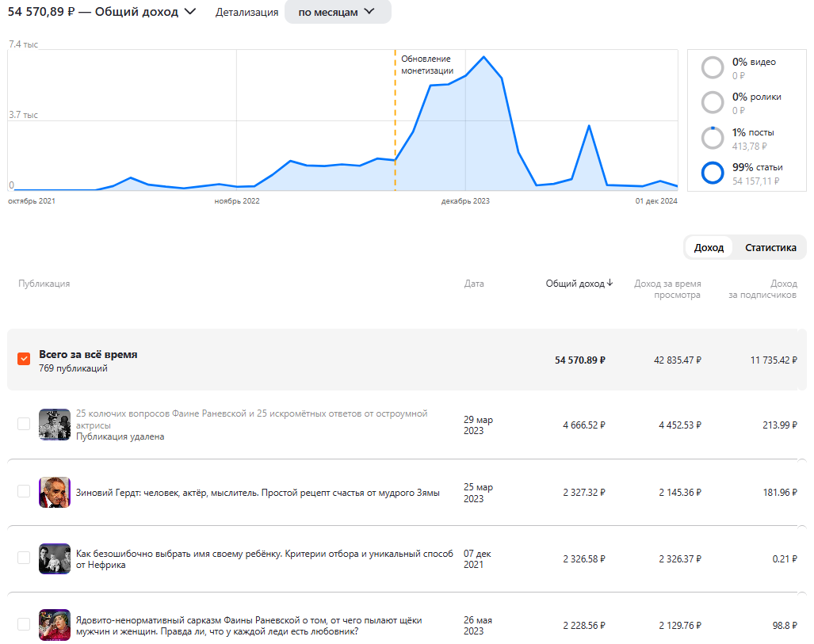
Task: Click the Дата column header
Action: pyautogui.click(x=473, y=284)
